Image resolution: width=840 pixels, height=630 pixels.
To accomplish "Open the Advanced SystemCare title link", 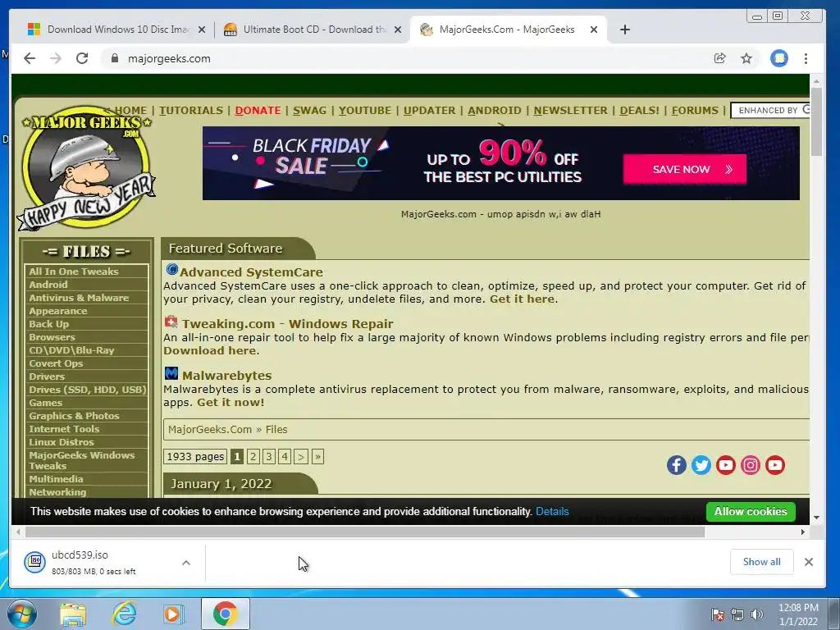I will tap(251, 272).
